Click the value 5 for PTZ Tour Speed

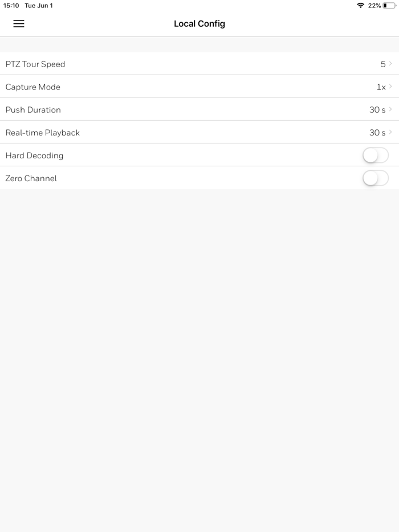click(x=382, y=64)
